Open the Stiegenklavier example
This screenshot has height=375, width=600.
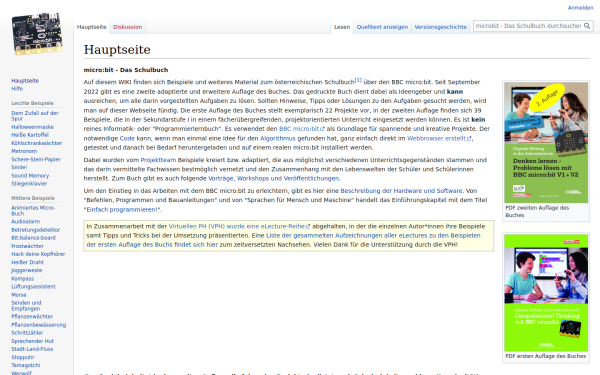pos(29,184)
